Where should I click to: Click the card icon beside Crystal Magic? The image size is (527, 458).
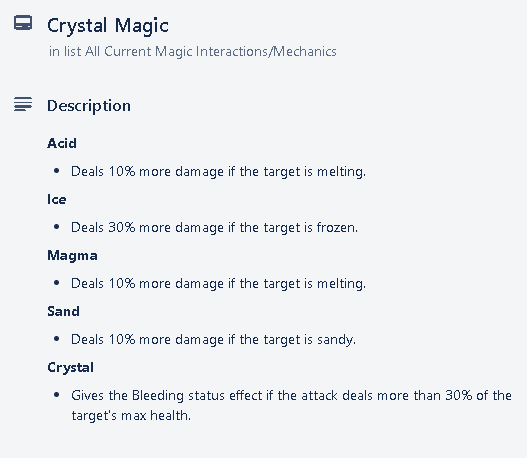(23, 23)
